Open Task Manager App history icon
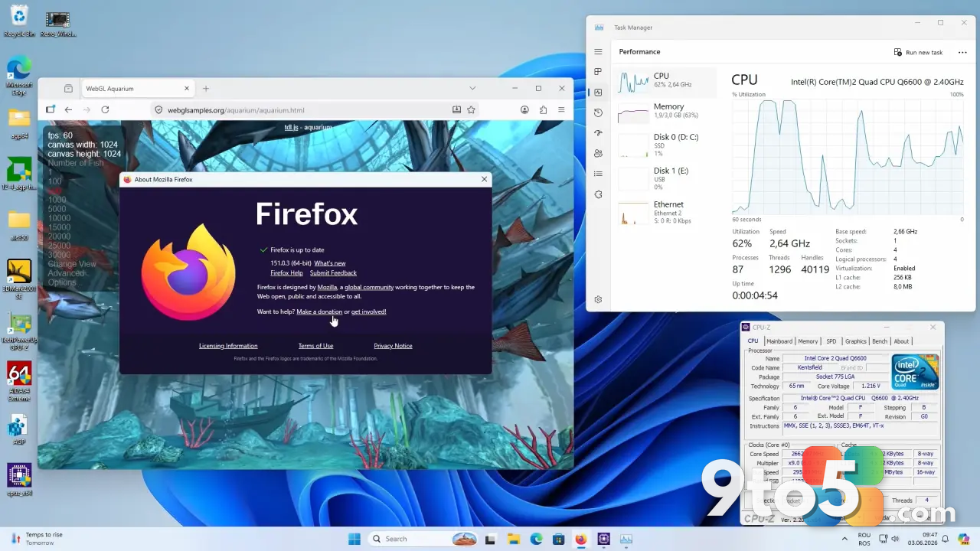980x551 pixels. 598,112
